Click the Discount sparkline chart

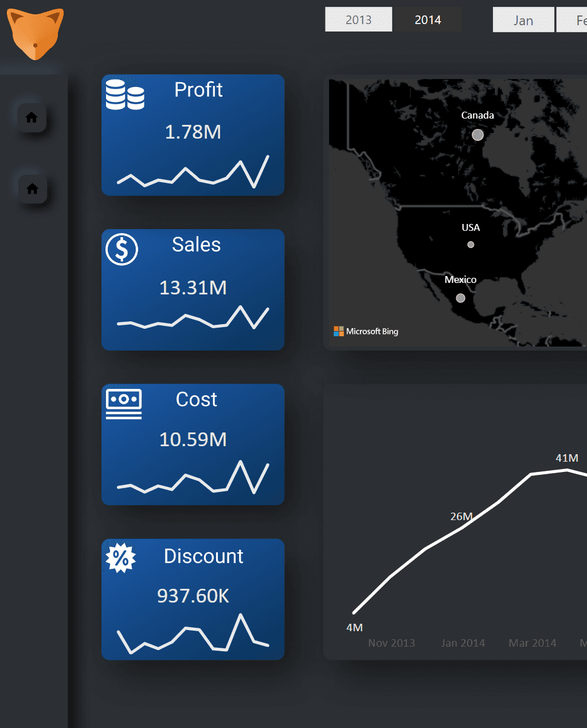(x=193, y=633)
